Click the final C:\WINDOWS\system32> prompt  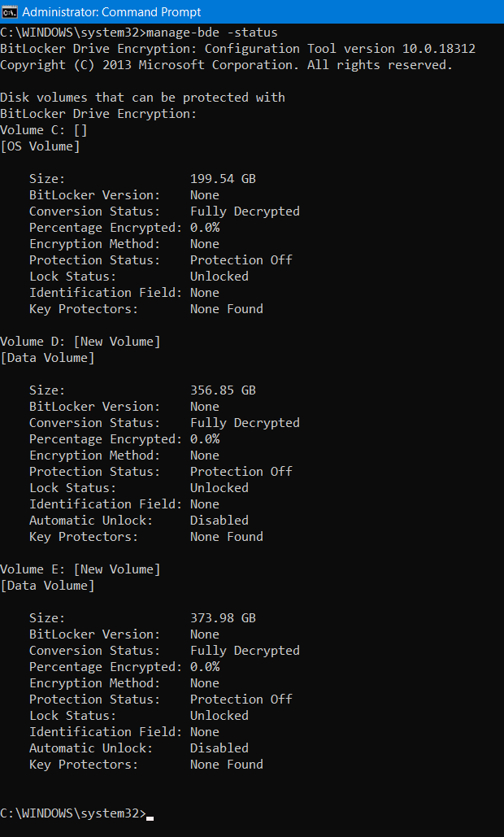point(73,813)
